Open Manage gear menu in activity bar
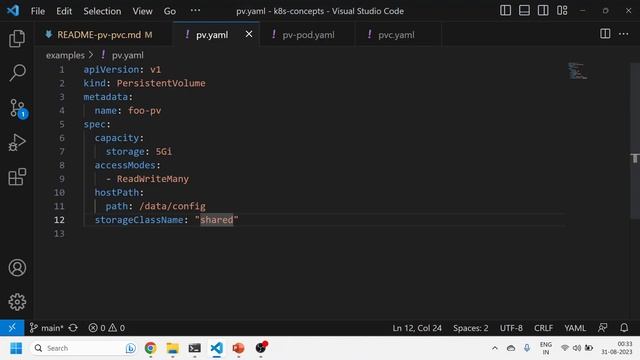 [17, 302]
